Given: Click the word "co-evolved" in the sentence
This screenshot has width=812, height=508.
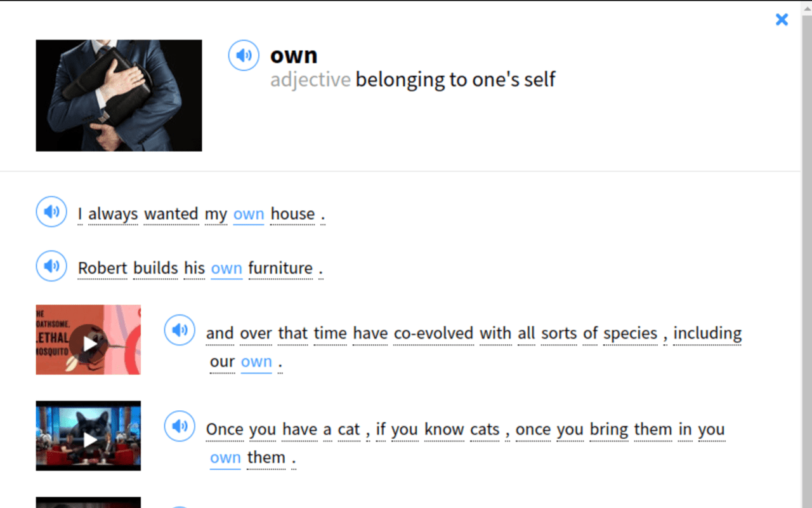Looking at the screenshot, I should coord(433,333).
